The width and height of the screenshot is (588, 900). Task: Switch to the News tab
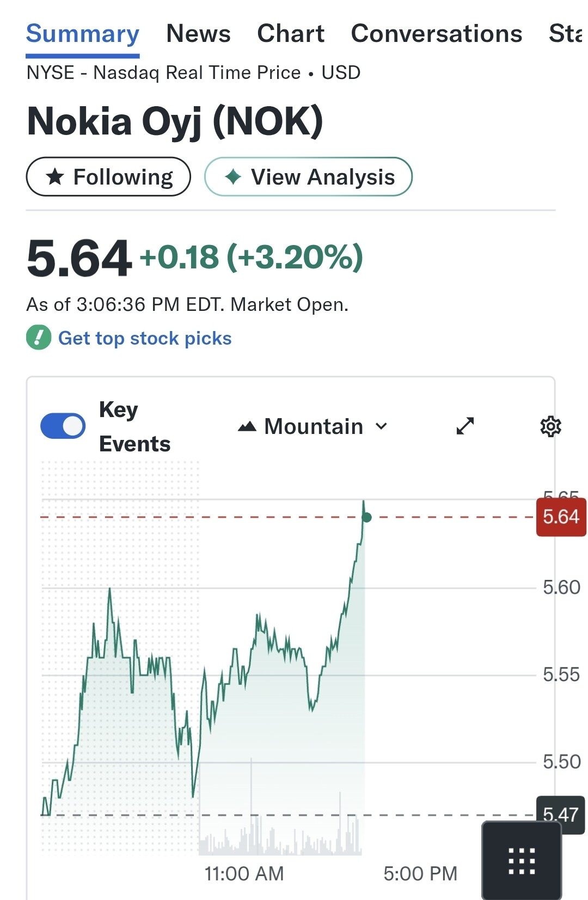click(x=198, y=34)
